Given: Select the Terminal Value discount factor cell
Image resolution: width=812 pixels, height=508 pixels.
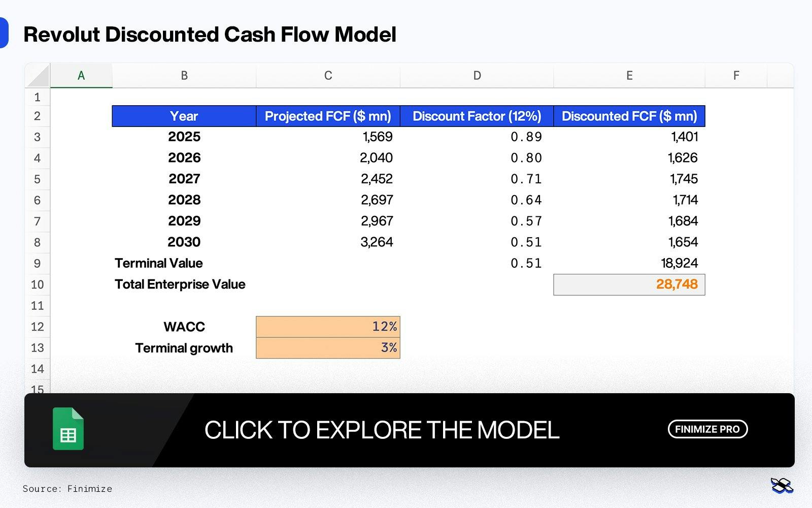Looking at the screenshot, I should tap(477, 264).
